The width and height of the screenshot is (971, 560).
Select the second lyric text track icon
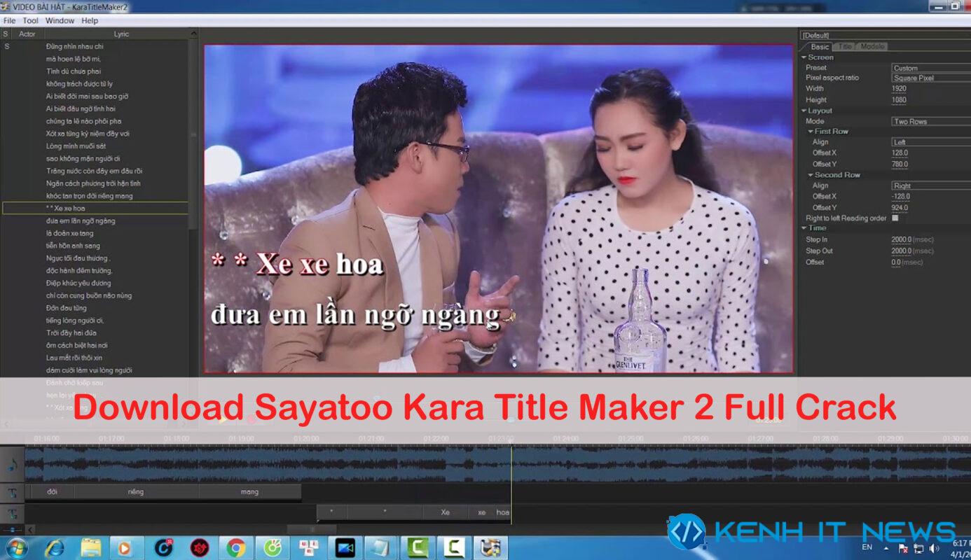(x=12, y=513)
